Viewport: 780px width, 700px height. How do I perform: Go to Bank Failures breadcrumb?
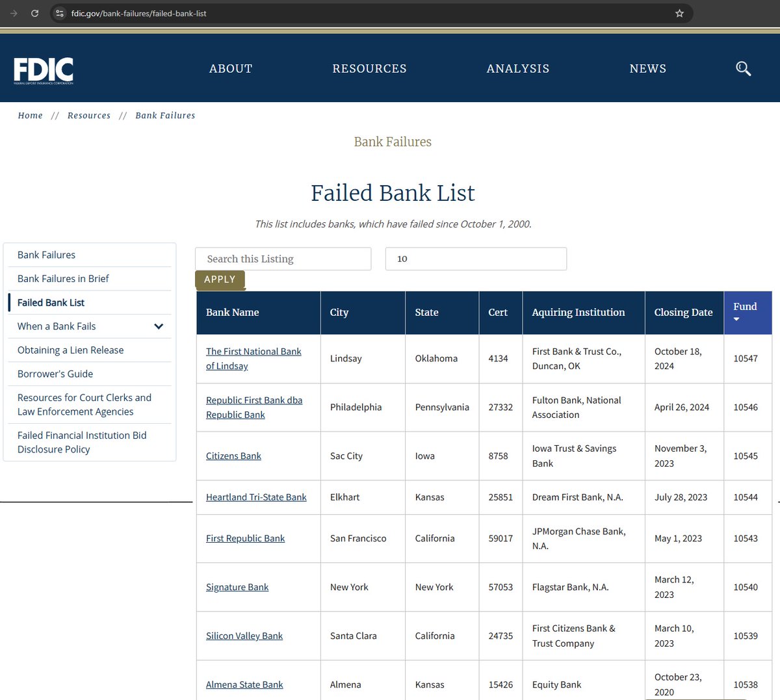pyautogui.click(x=165, y=116)
